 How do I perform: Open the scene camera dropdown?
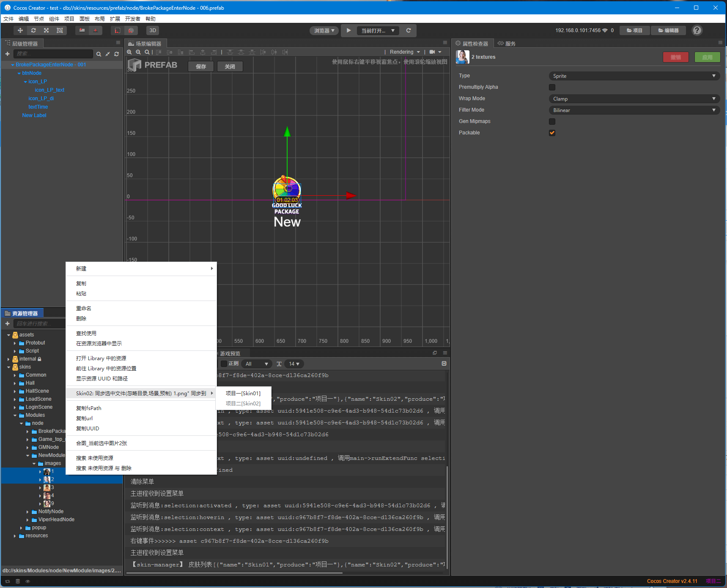tap(435, 52)
